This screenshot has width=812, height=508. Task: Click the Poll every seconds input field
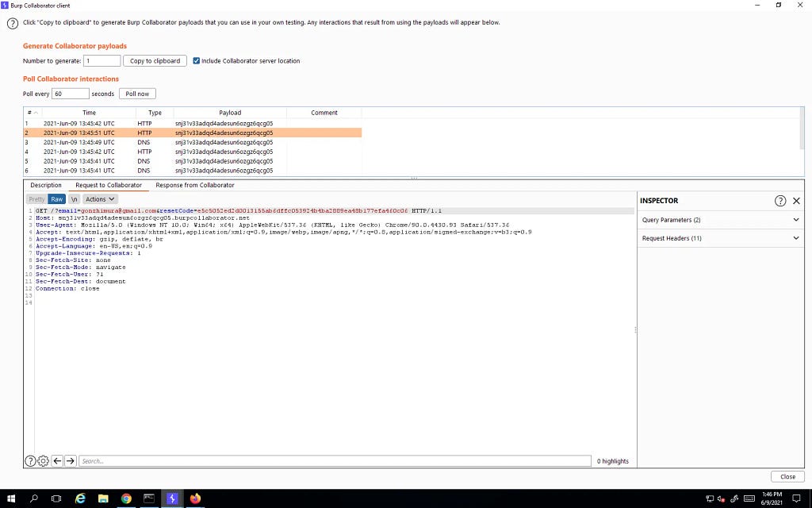click(71, 94)
